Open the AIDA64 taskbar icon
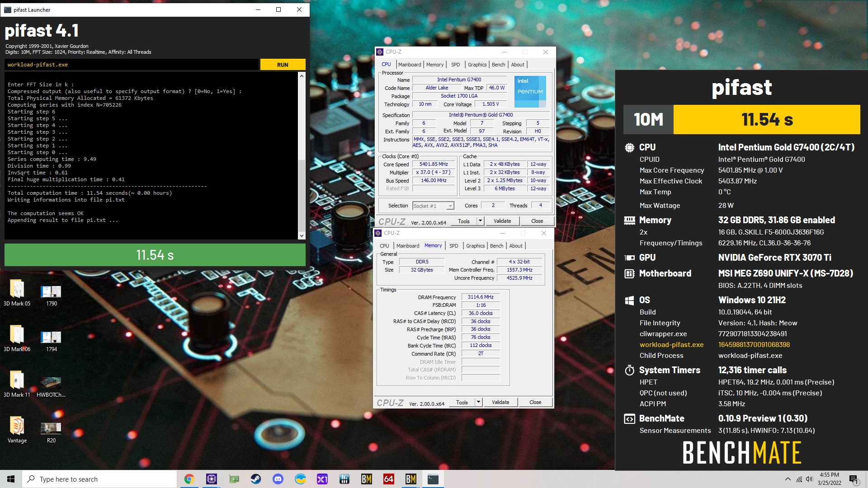Viewport: 868px width, 488px height. [388, 479]
